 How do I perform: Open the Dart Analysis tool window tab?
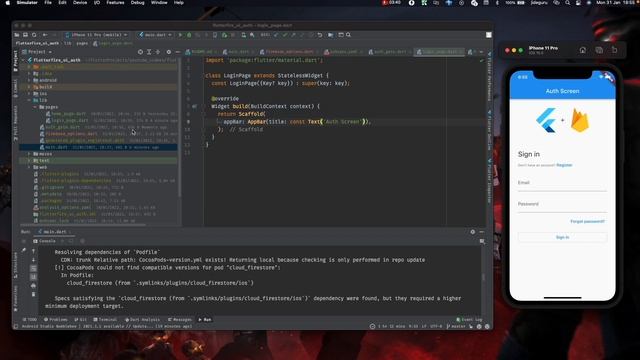(142, 320)
